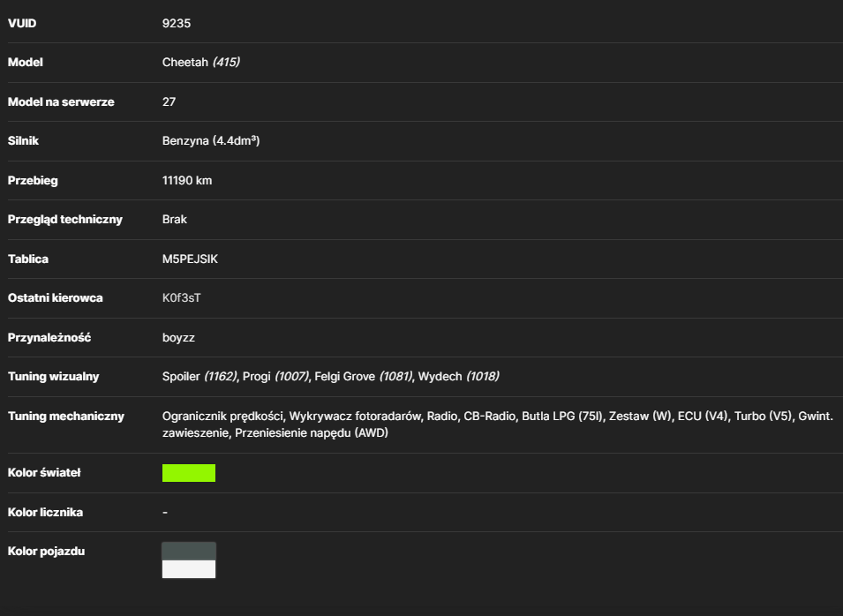Click the Przegląd techniczny label
This screenshot has height=616, width=843.
click(x=65, y=220)
